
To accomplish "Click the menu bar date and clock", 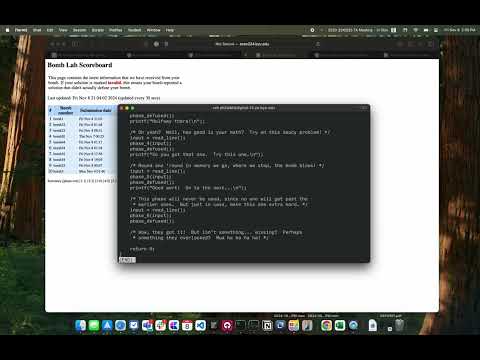I will (459, 30).
